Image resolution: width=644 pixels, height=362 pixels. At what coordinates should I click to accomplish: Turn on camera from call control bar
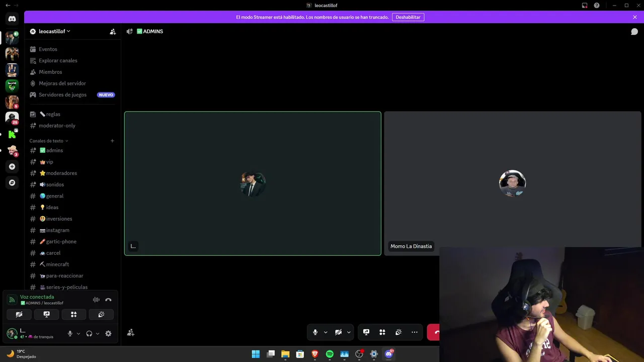click(338, 332)
